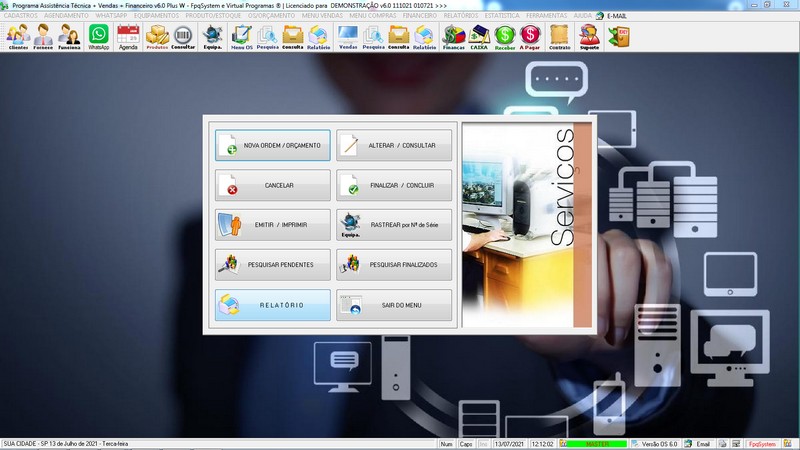800x450 pixels.
Task: Click FINALIZAR / CONCLUIR button
Action: 394,185
